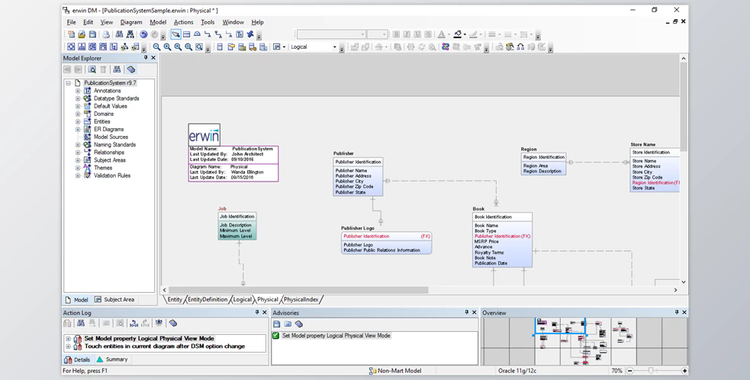Click the binoculars icon in Model Explorer toolbar

[x=117, y=70]
